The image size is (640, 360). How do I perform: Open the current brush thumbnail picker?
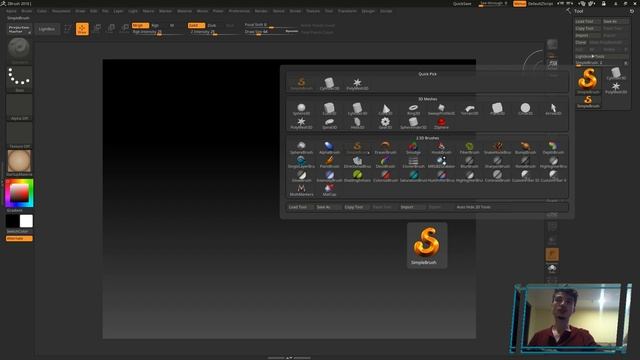[x=19, y=51]
